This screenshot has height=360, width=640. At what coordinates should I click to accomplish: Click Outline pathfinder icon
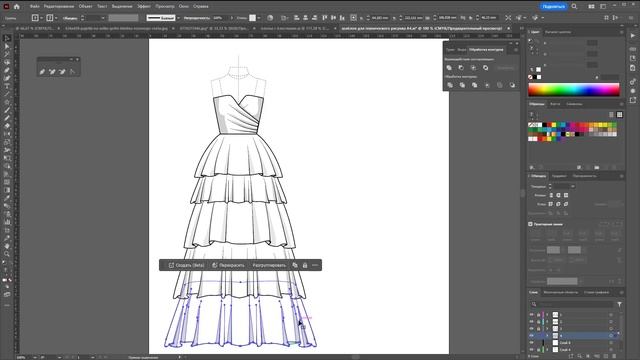[500, 85]
